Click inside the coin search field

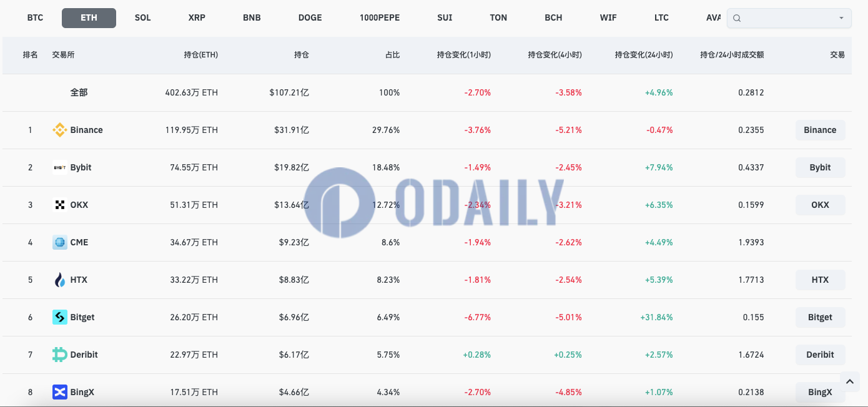789,18
